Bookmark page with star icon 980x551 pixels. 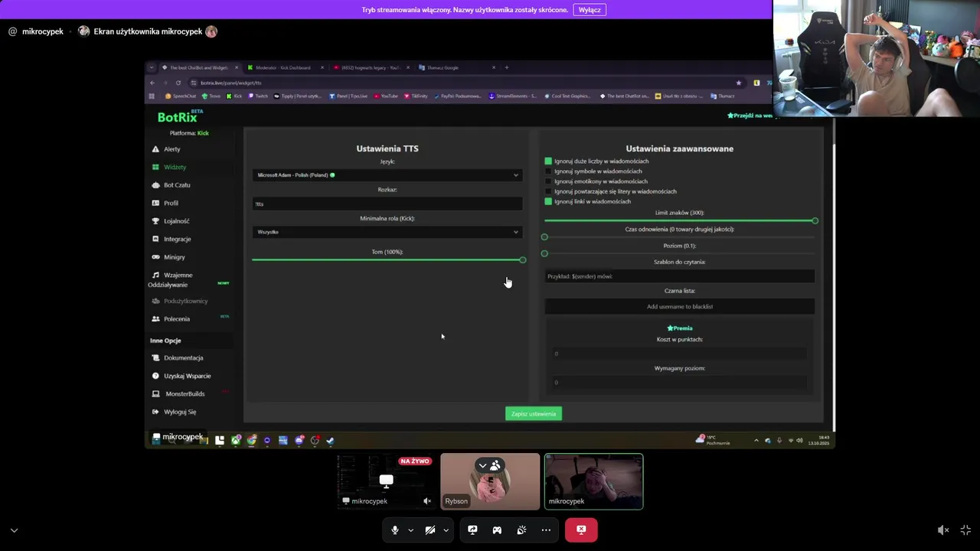[738, 83]
